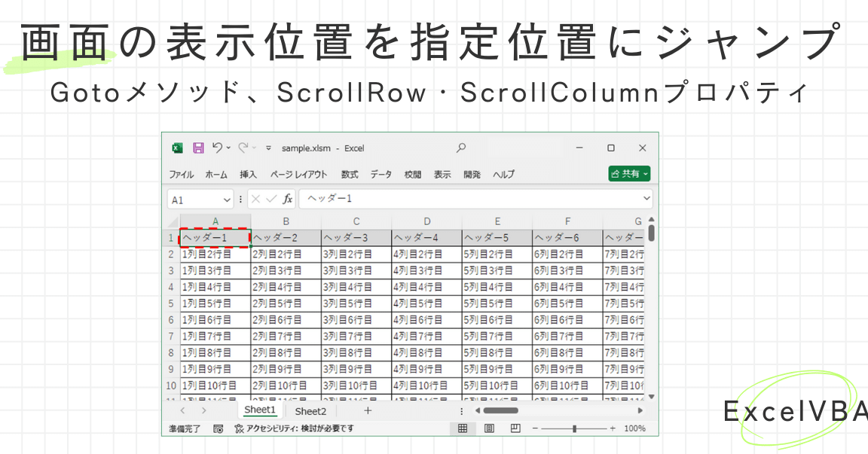Select the Normal view icon in status bar
Screen dimensions: 868x454
pos(462,429)
